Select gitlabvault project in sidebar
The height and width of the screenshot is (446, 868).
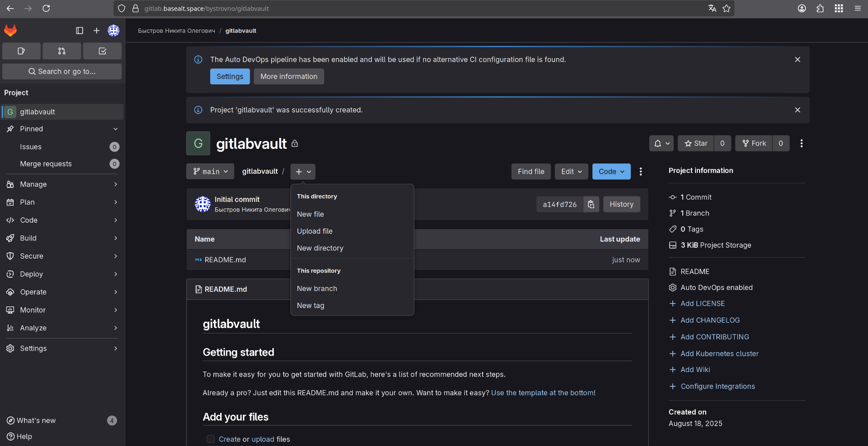63,112
